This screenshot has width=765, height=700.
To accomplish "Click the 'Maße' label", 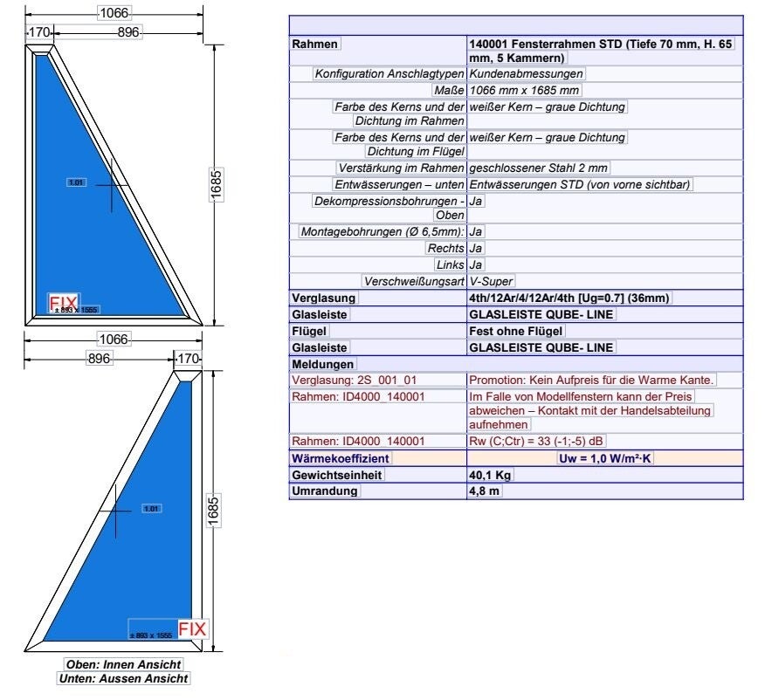I will tap(449, 90).
